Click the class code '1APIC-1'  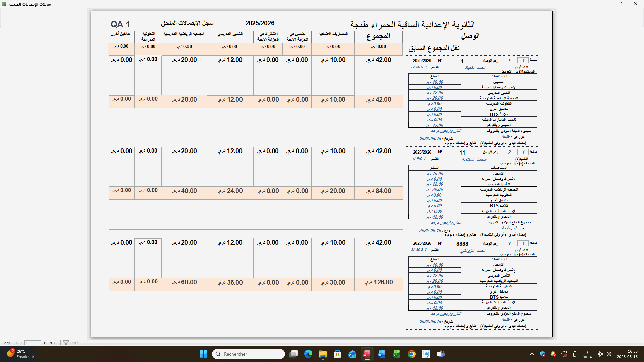tap(419, 159)
